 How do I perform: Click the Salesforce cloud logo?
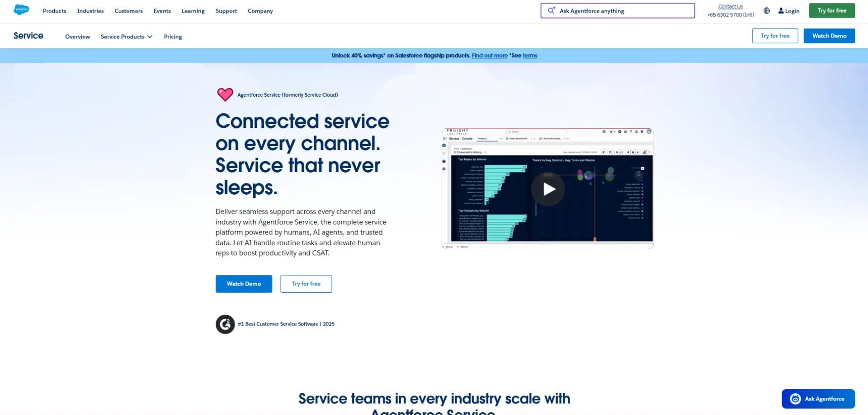(x=21, y=9)
